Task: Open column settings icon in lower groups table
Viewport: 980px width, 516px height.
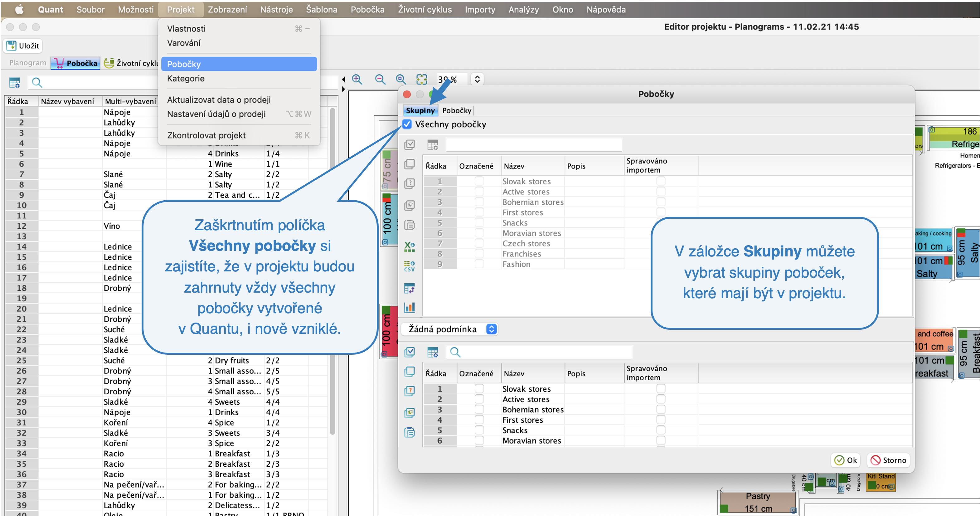Action: point(433,352)
